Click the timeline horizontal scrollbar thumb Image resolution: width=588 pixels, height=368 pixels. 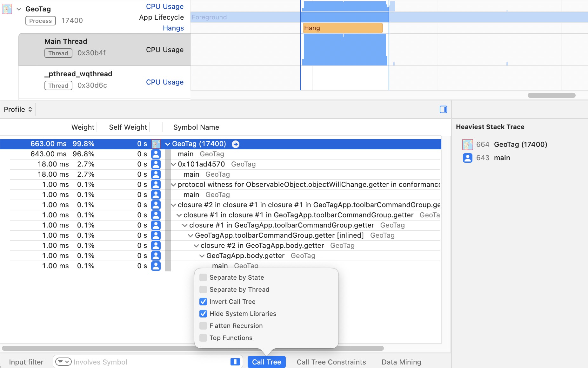tap(551, 95)
